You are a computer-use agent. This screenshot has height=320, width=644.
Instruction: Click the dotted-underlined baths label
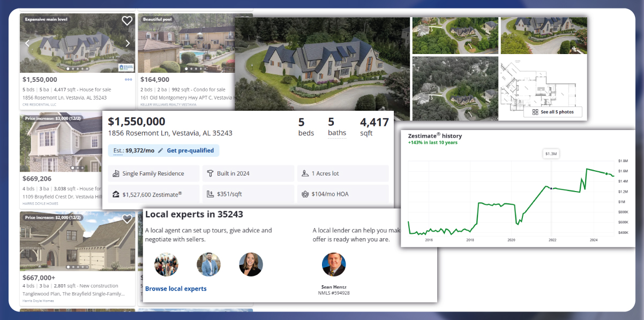pyautogui.click(x=337, y=133)
